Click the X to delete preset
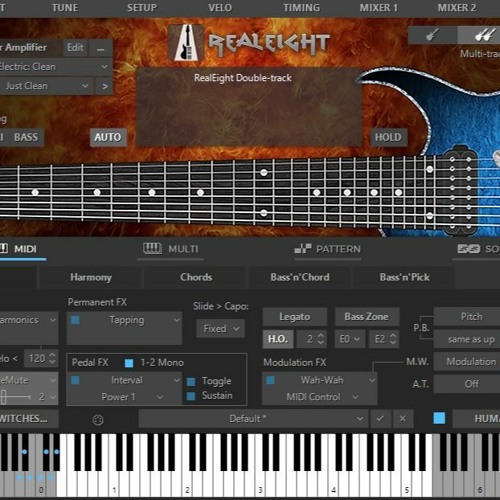 (403, 419)
